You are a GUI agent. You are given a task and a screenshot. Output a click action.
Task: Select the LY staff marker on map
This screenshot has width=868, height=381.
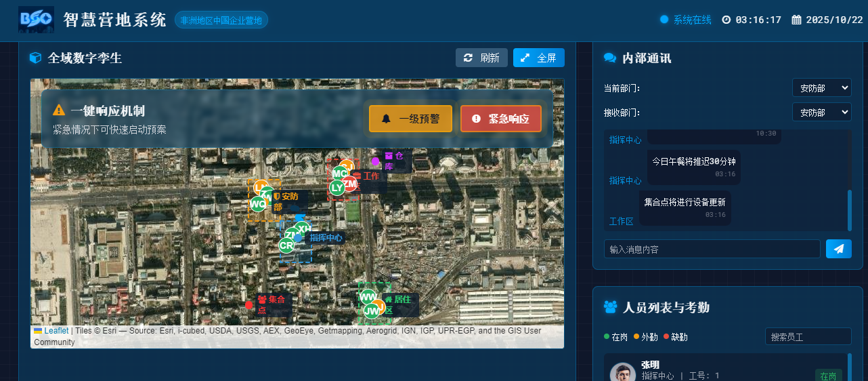(337, 188)
